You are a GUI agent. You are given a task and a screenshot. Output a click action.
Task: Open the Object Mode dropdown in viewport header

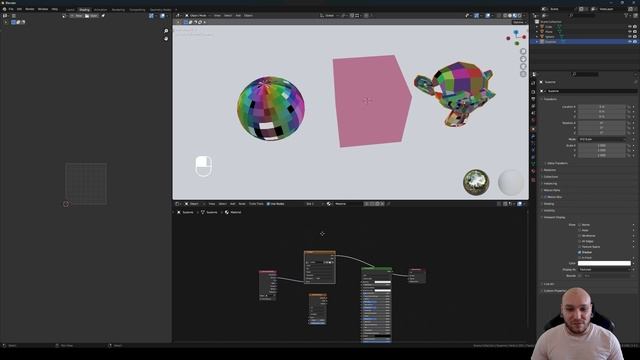197,16
